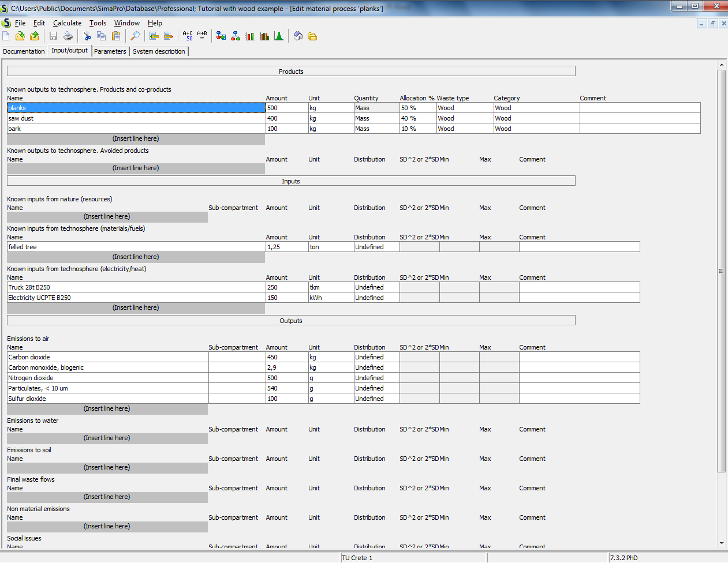Open the Edit menu
This screenshot has width=728, height=563.
coord(39,23)
